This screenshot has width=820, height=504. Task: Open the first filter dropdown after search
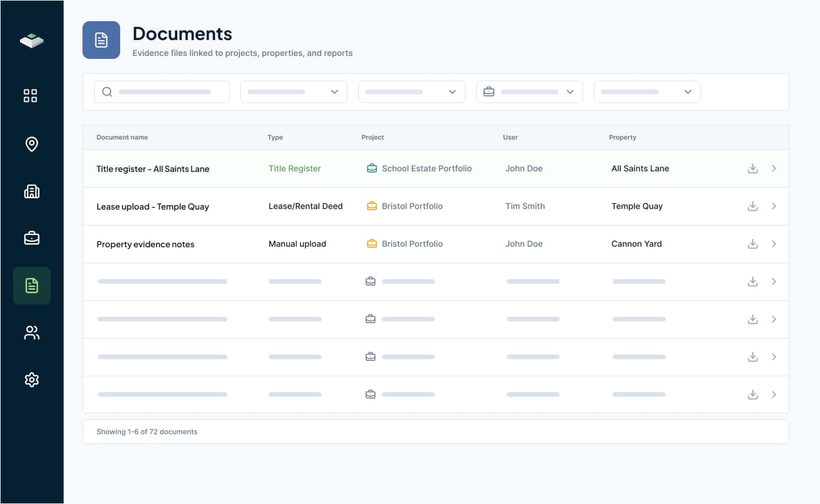pos(294,92)
